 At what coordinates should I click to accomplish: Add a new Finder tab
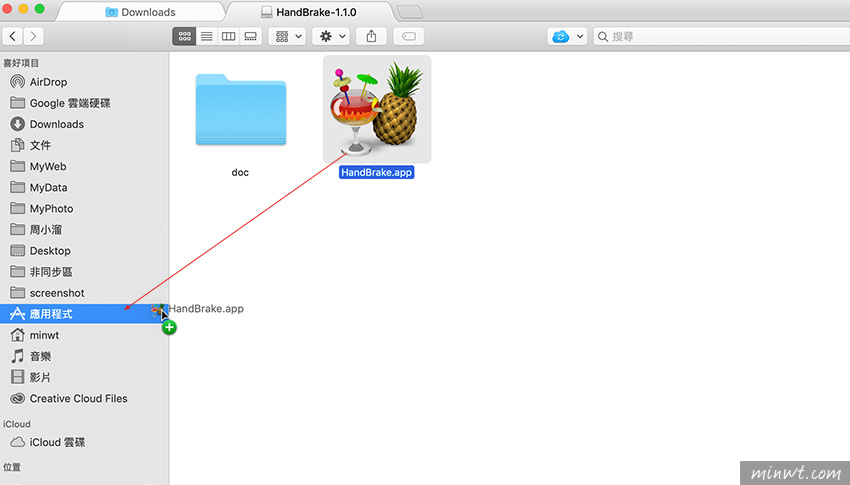pyautogui.click(x=410, y=12)
